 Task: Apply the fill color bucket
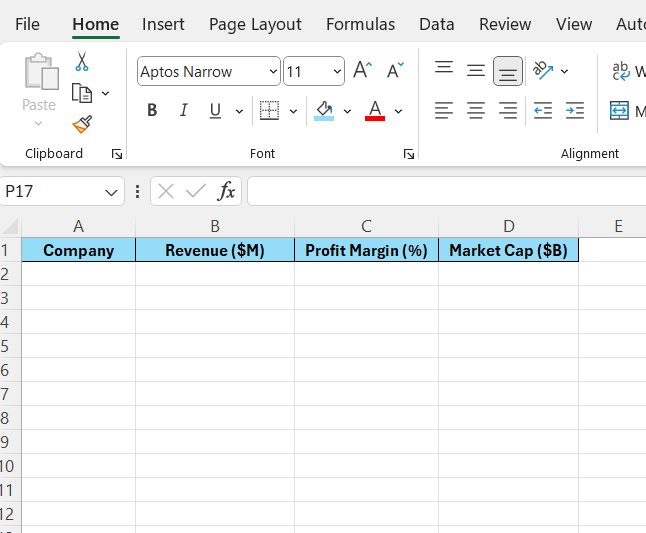point(324,111)
